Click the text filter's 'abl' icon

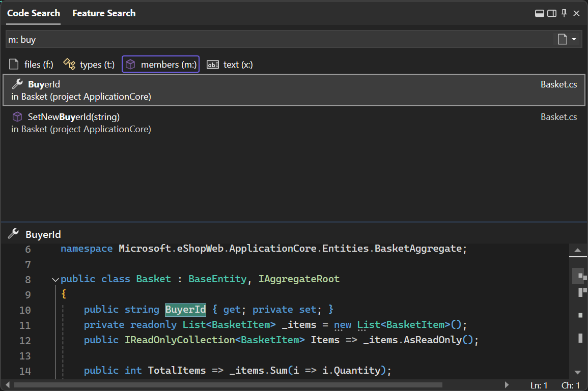pyautogui.click(x=213, y=64)
